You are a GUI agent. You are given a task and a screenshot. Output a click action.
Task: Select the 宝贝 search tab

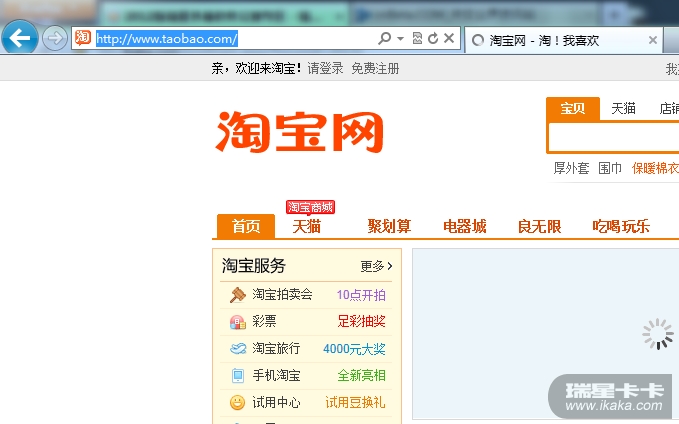[573, 108]
